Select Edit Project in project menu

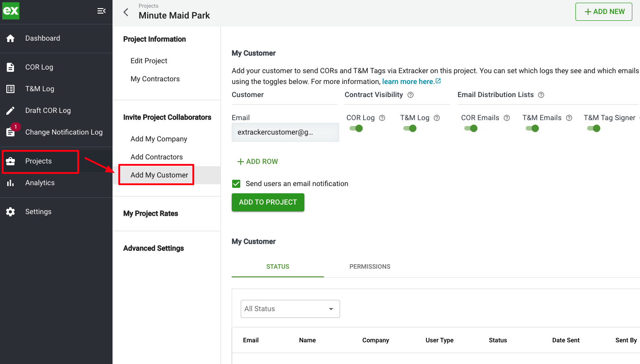pyautogui.click(x=149, y=61)
